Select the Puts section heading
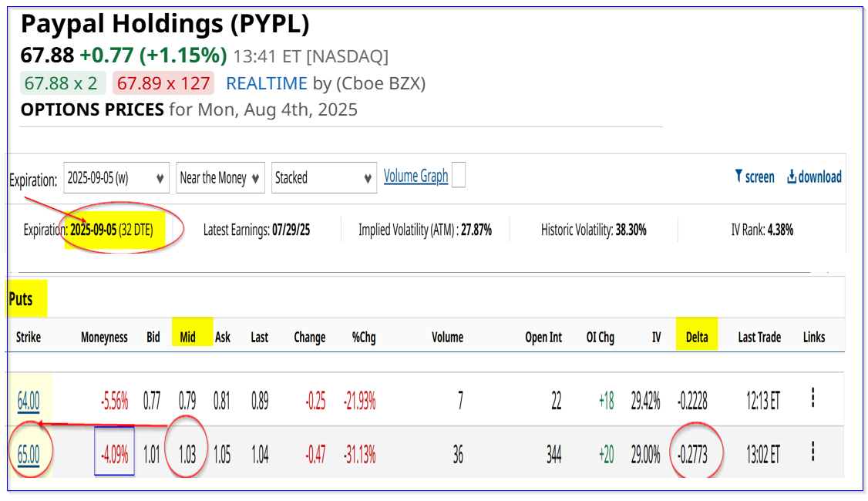The height and width of the screenshot is (501, 868). click(21, 299)
